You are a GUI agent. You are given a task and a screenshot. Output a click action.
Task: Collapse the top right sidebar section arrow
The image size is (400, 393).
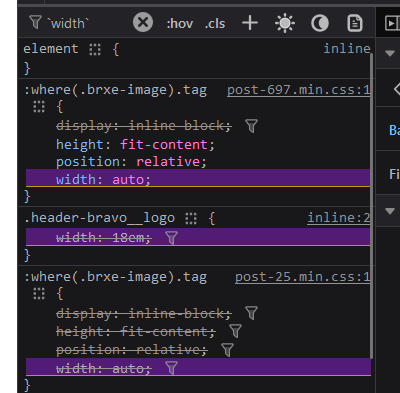click(390, 53)
